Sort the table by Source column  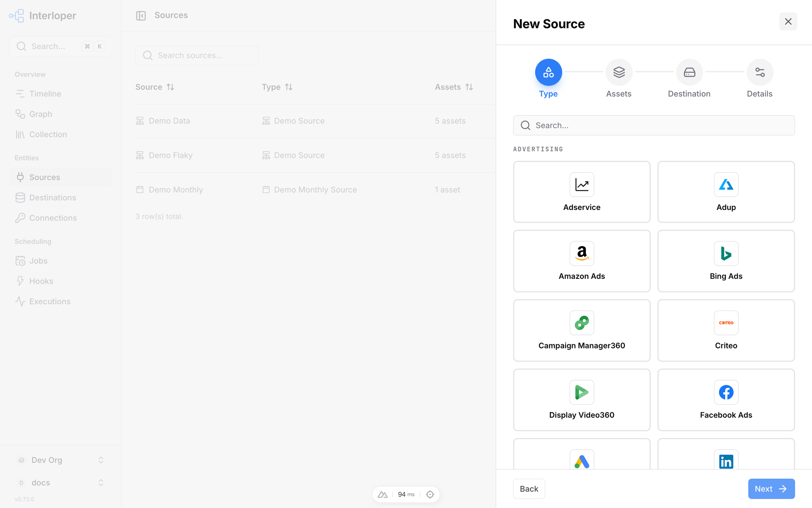pyautogui.click(x=155, y=87)
